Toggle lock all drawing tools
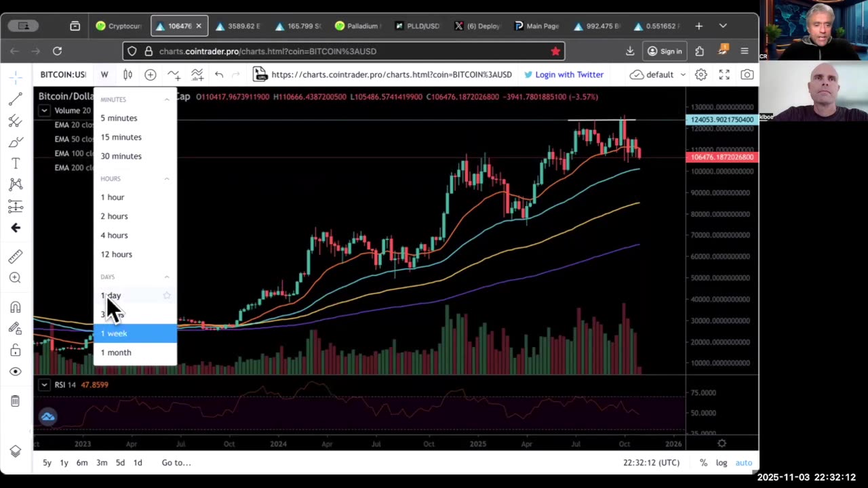The height and width of the screenshot is (488, 868). pyautogui.click(x=16, y=350)
